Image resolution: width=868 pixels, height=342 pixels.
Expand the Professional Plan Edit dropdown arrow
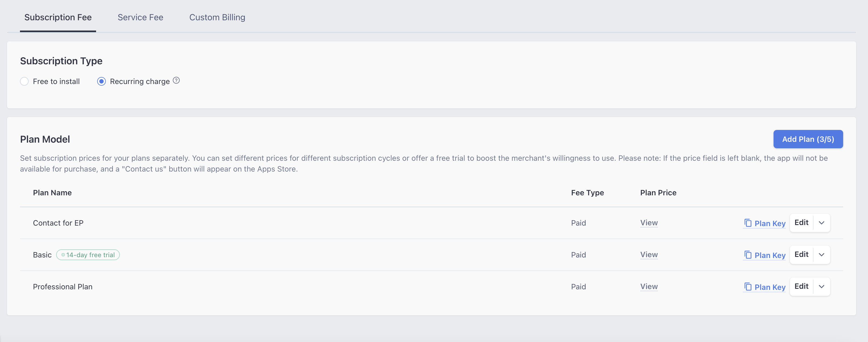tap(821, 287)
